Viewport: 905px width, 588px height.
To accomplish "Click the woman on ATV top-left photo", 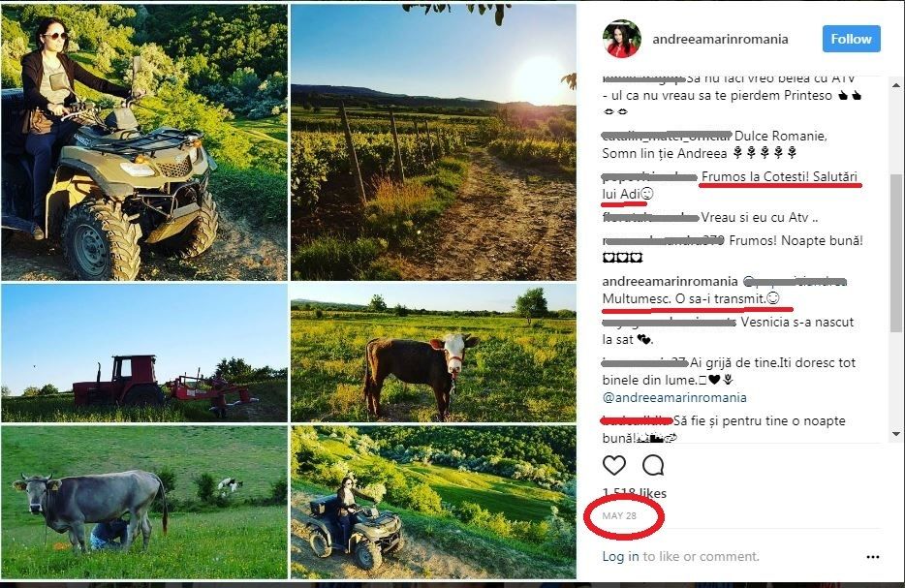I will tap(144, 142).
